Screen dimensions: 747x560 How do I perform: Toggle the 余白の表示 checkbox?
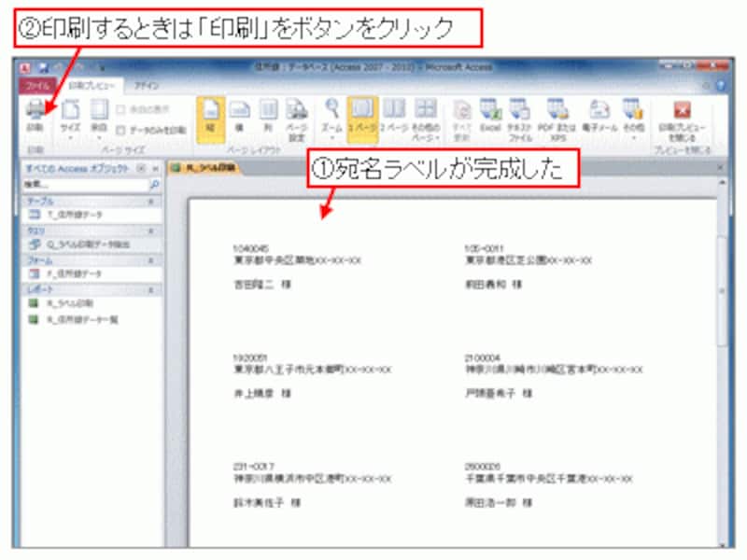[121, 110]
